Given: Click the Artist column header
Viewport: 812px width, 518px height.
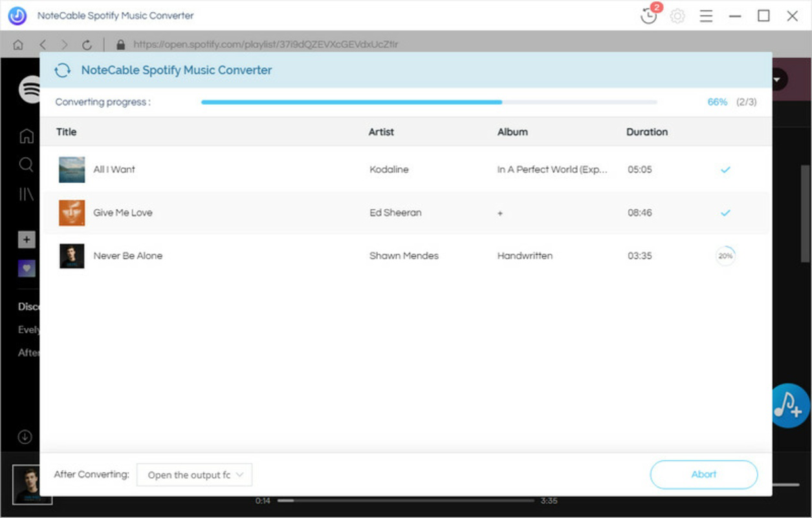Looking at the screenshot, I should pos(381,131).
